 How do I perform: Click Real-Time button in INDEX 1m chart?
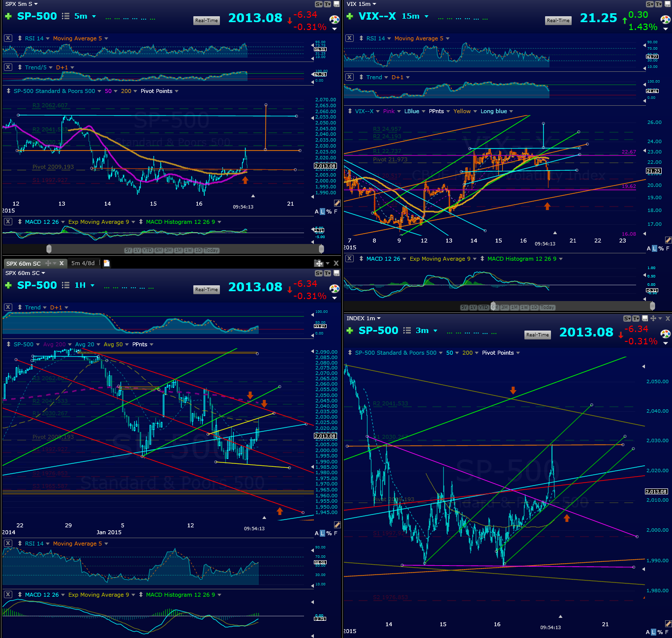[538, 335]
